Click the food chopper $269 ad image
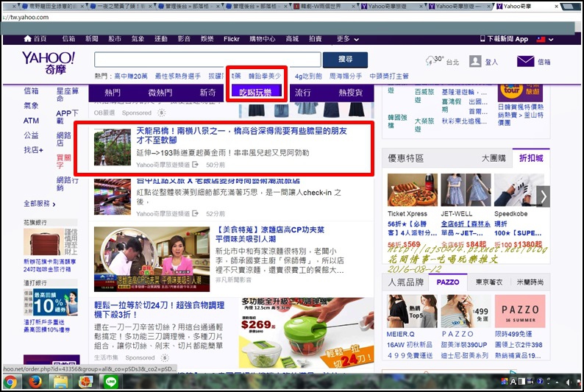The image size is (584, 392). [306, 332]
